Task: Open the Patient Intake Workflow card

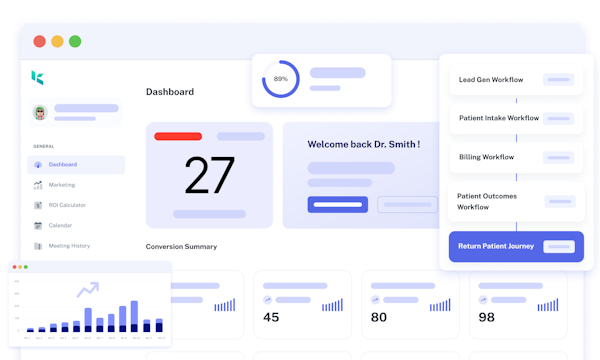Action: (x=516, y=118)
